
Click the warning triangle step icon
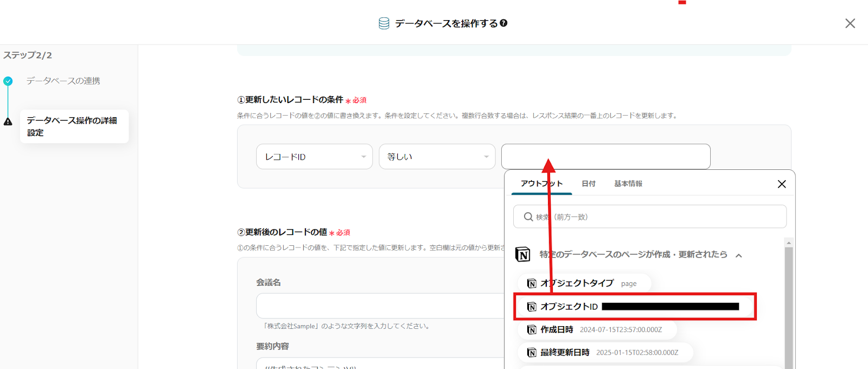coord(8,122)
